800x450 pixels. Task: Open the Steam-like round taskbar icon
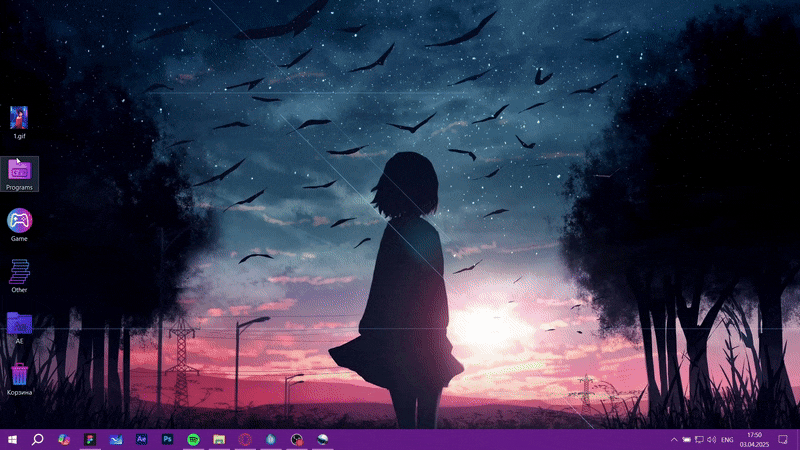[323, 439]
